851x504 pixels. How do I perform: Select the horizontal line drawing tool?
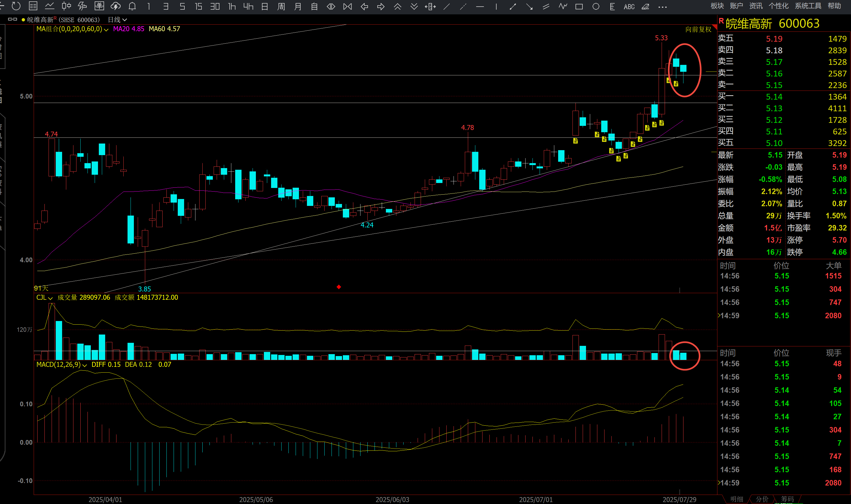point(480,6)
